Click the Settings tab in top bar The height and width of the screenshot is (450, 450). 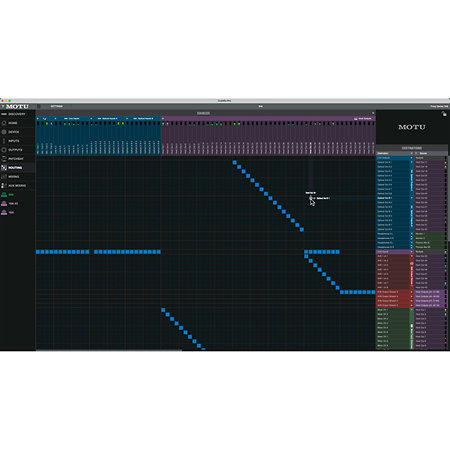click(56, 106)
